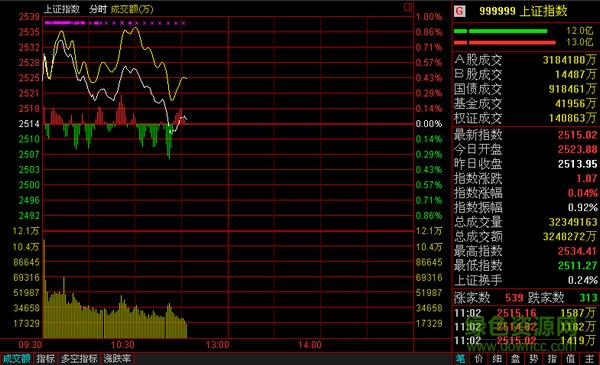This screenshot has height=365, width=600.
Task: Open the 指 tab at bottom right
Action: tap(552, 358)
